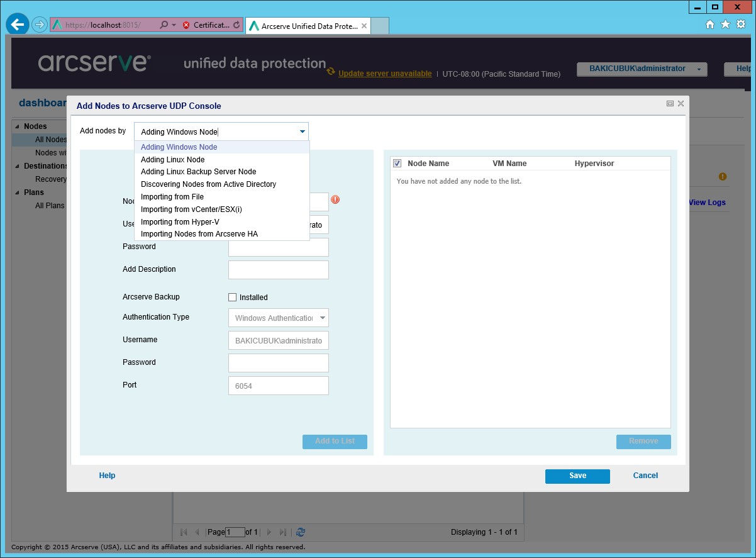Close the Arcserve Unified Data Protection tab

point(364,26)
